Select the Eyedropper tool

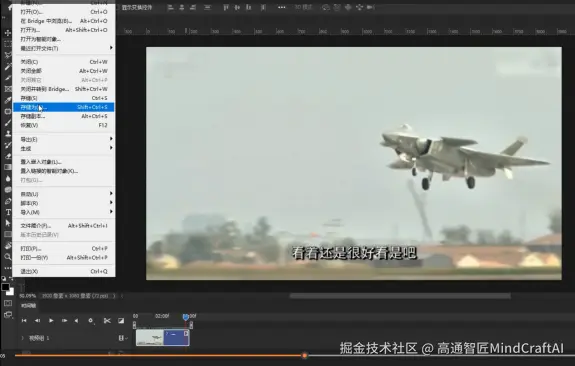click(x=7, y=100)
